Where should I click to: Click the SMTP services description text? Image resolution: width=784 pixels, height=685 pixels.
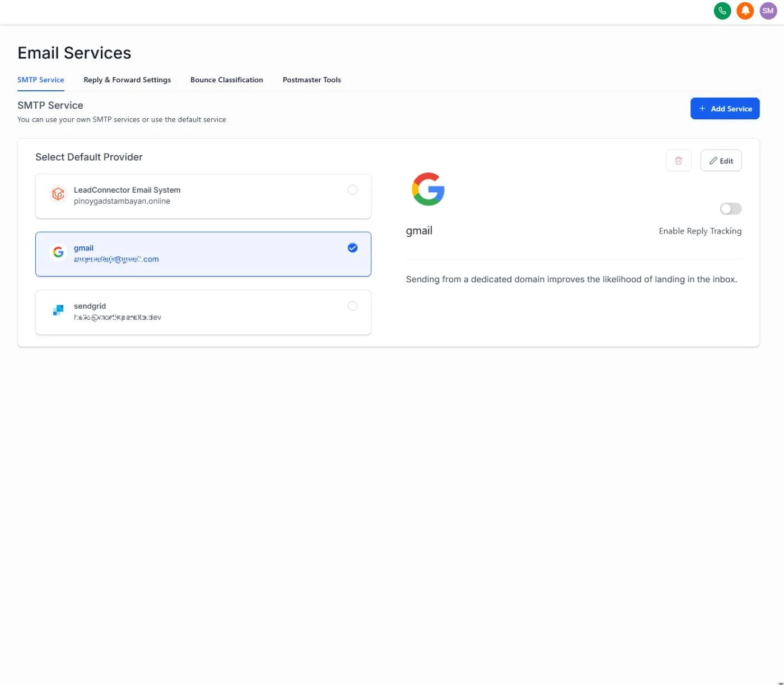(x=122, y=120)
